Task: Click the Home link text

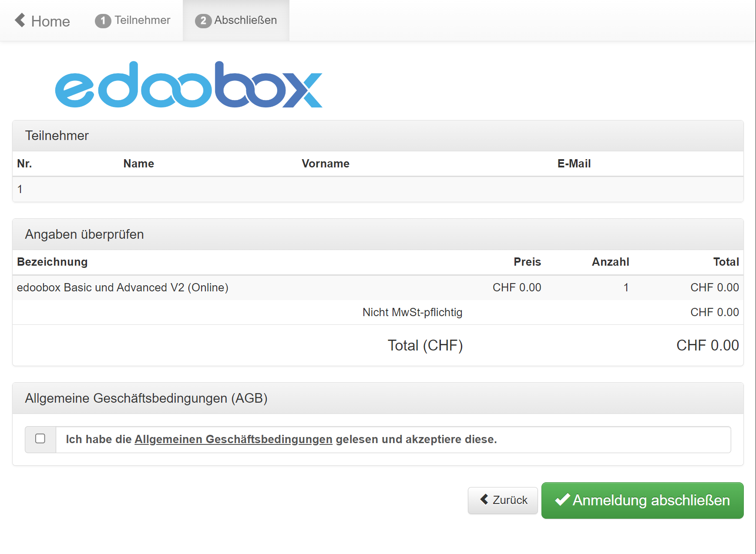Action: pos(50,21)
